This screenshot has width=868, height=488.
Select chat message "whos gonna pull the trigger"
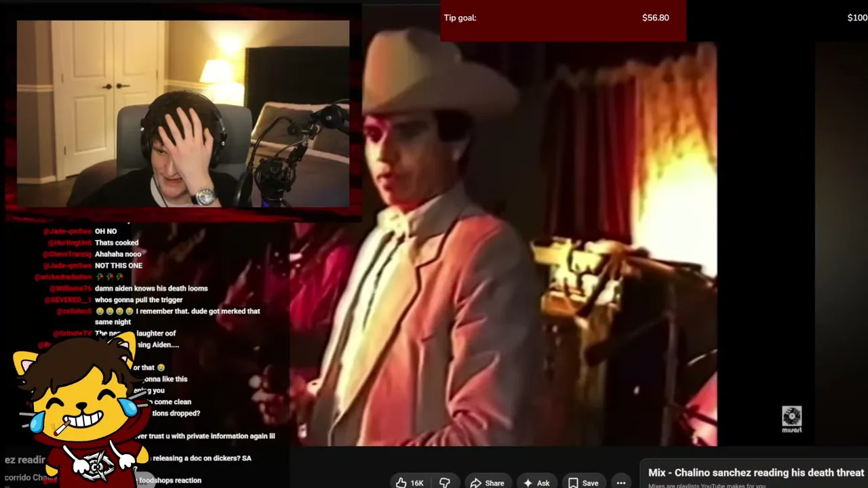click(139, 300)
